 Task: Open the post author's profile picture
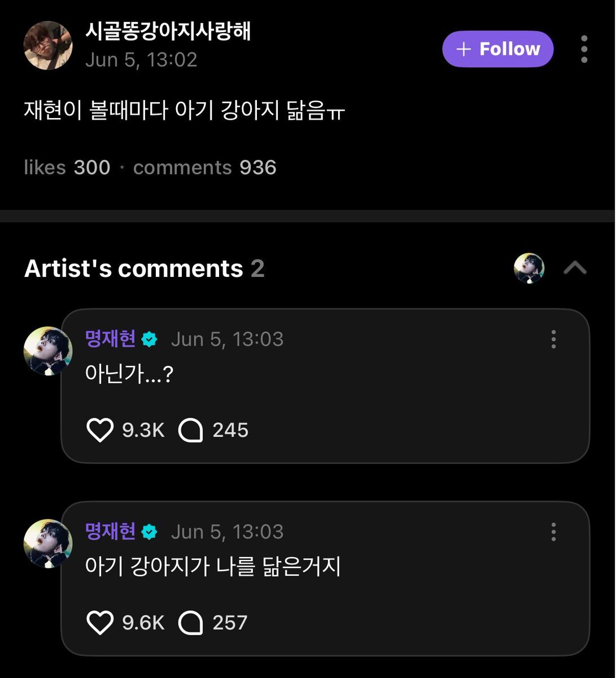coord(48,46)
